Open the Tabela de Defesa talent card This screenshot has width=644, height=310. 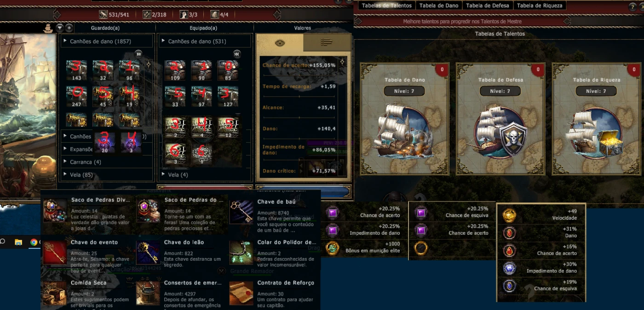[500, 119]
